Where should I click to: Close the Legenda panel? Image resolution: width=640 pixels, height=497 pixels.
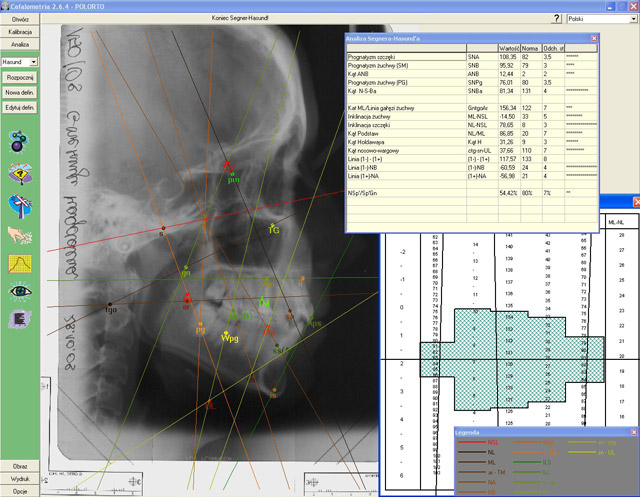(633, 432)
